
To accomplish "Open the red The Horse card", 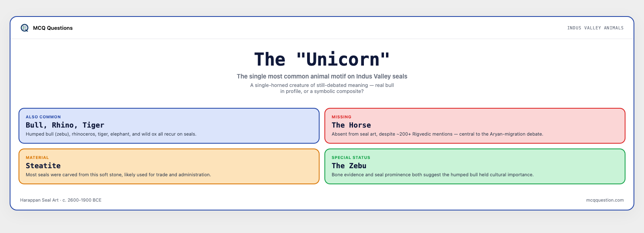I will 475,126.
